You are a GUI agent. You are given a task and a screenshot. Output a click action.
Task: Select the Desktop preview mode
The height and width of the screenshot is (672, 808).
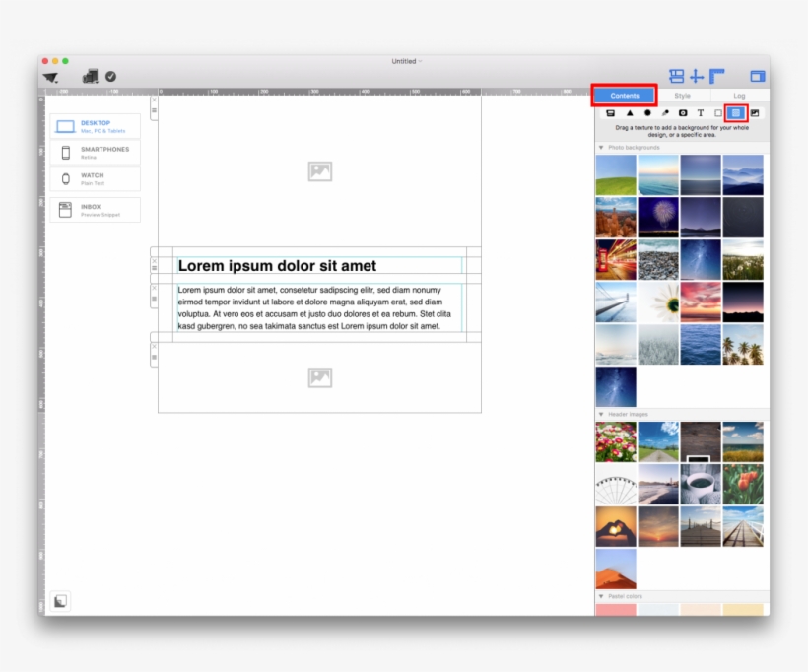(x=96, y=125)
